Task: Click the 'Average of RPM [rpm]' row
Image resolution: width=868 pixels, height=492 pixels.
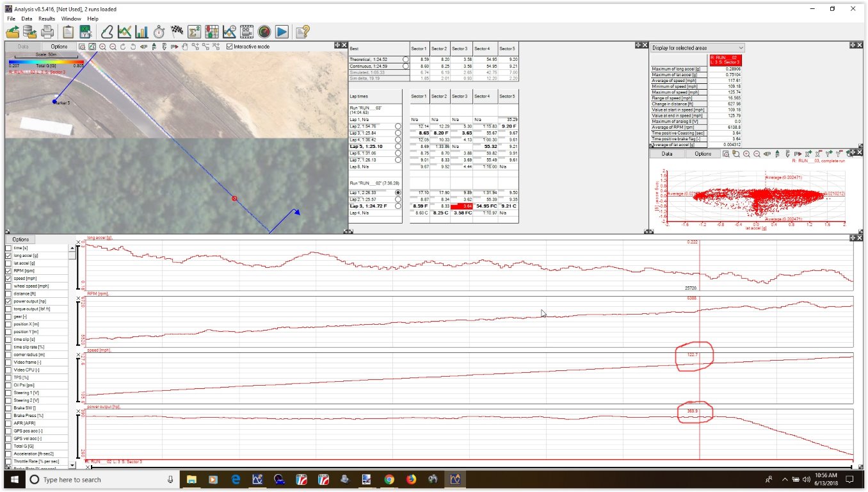Action: point(698,127)
